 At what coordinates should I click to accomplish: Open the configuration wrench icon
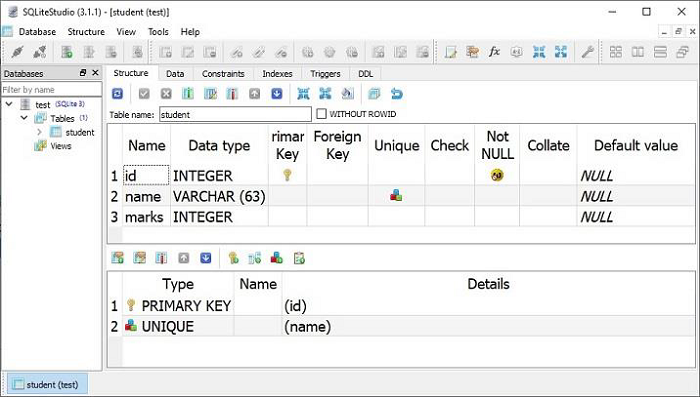(x=587, y=52)
